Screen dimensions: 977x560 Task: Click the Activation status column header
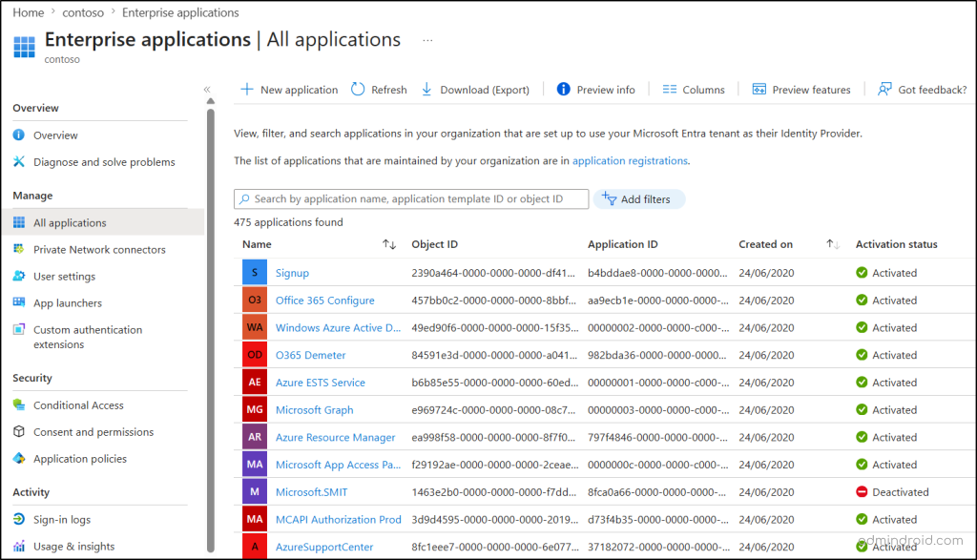pyautogui.click(x=896, y=244)
